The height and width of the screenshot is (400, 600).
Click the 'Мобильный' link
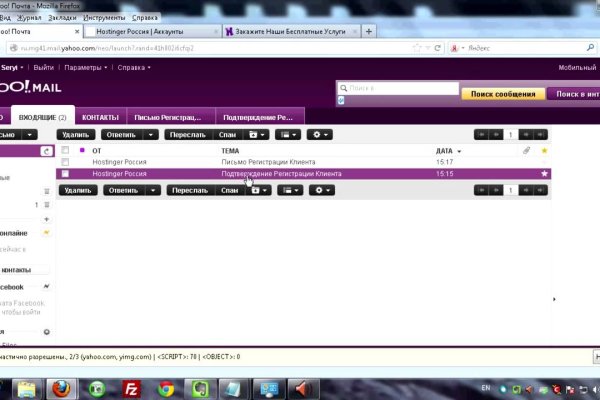tap(577, 68)
